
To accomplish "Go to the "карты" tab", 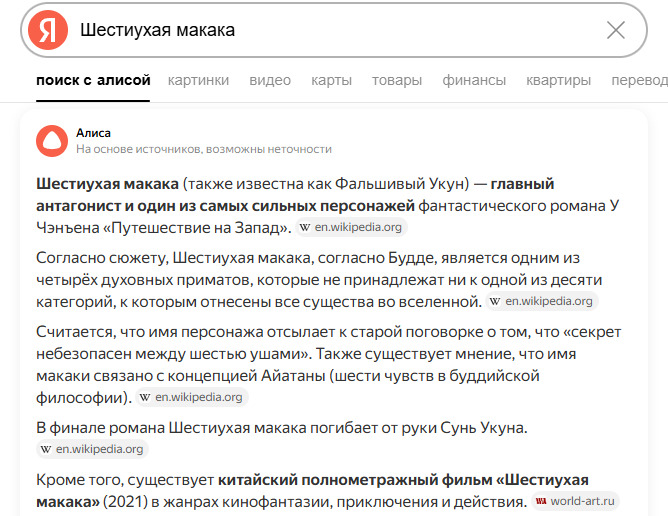I will click(331, 80).
